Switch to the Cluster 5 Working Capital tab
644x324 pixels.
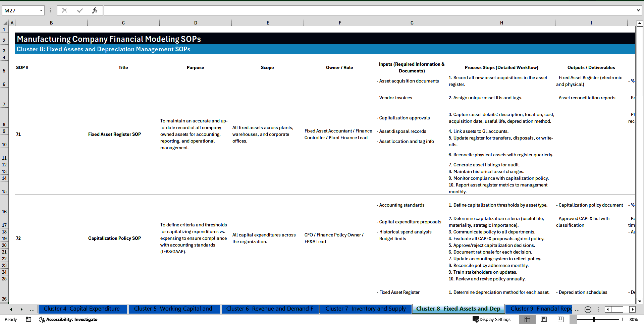click(x=174, y=309)
